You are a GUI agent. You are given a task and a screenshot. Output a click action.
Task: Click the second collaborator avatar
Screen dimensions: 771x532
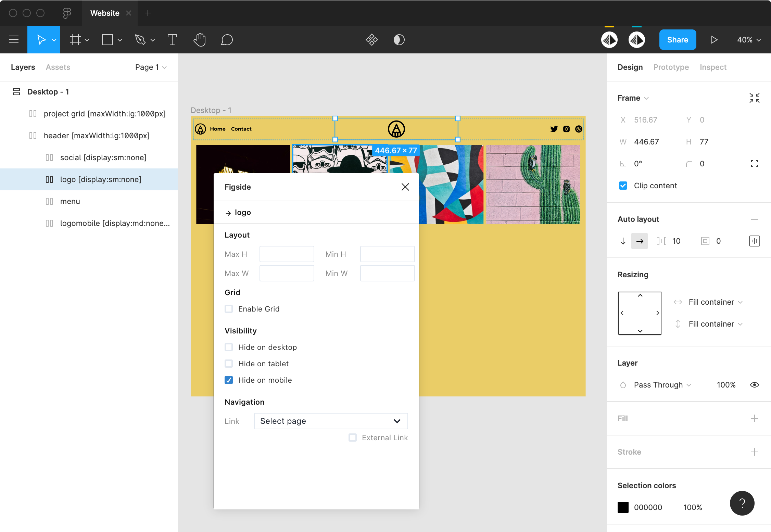637,40
